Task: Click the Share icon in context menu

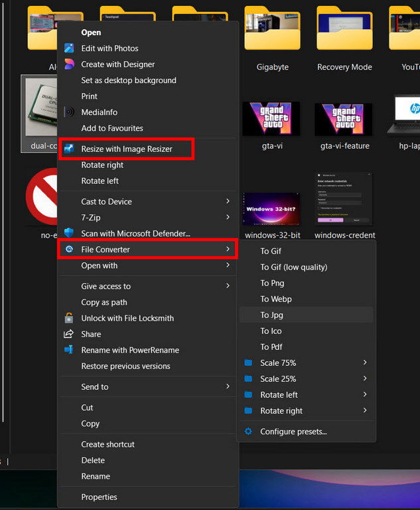Action: click(x=68, y=334)
